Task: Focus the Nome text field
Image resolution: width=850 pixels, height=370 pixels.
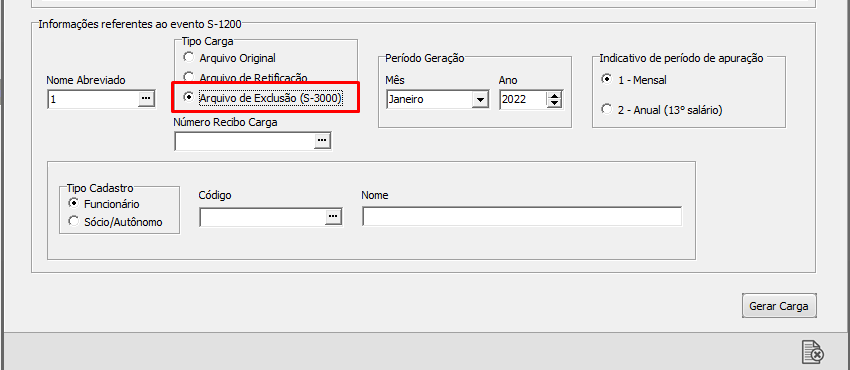Action: (x=522, y=216)
